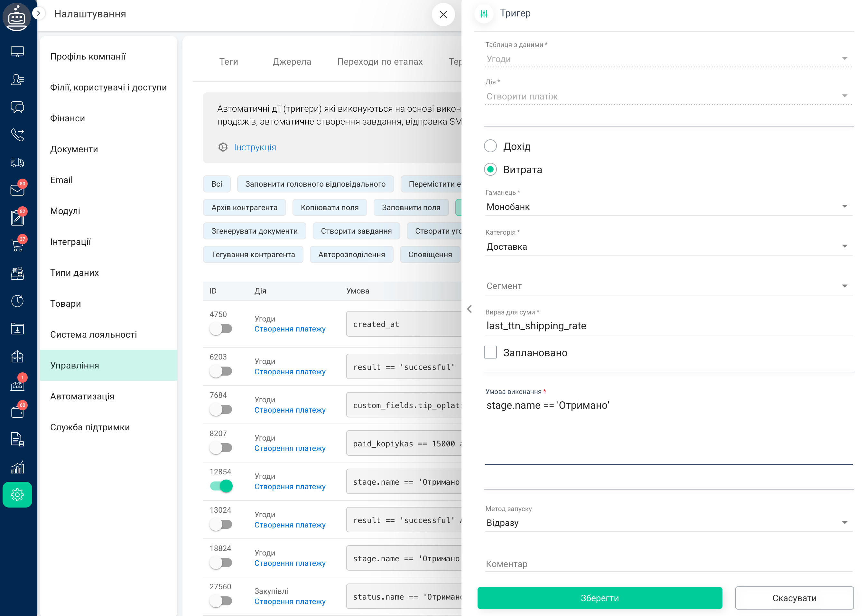Expand the Категорія dropdown showing Доставка
Image resolution: width=865 pixels, height=616 pixels.
pos(668,247)
